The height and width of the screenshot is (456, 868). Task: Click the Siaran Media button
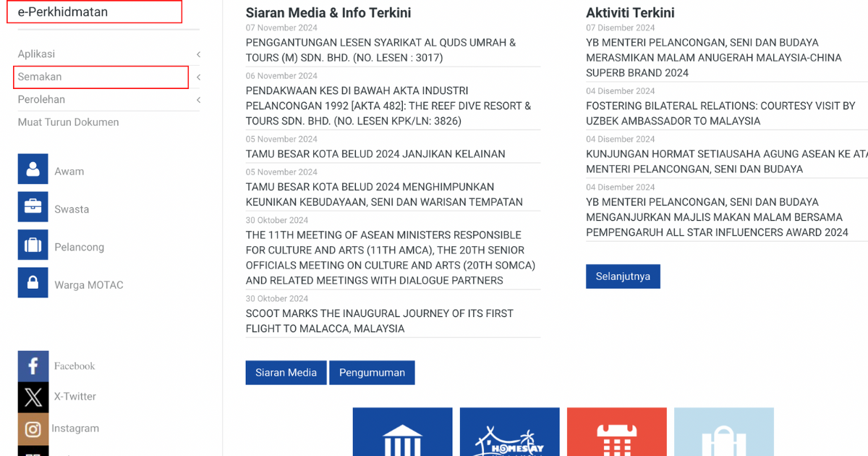pos(286,373)
